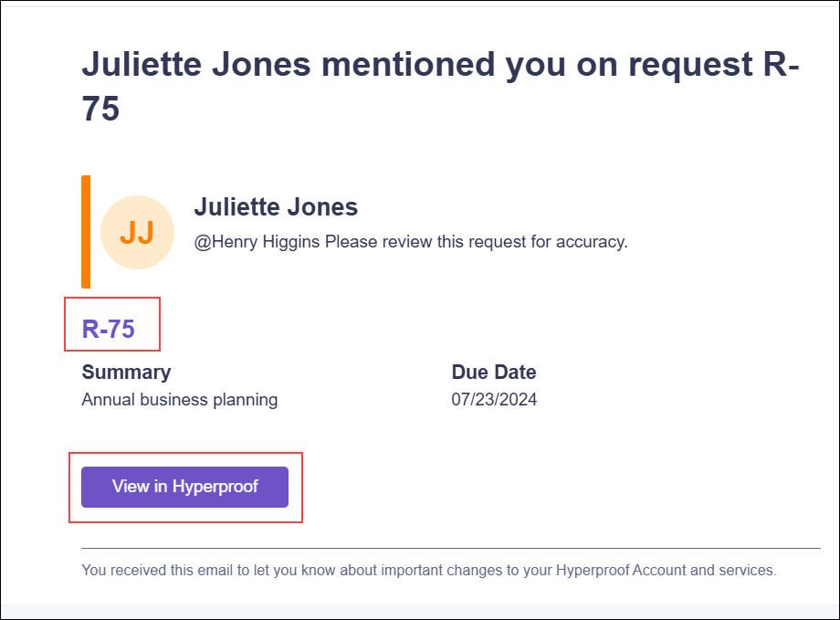Click the orange vertical bar beside comment
The width and height of the screenshot is (840, 620).
point(86,232)
